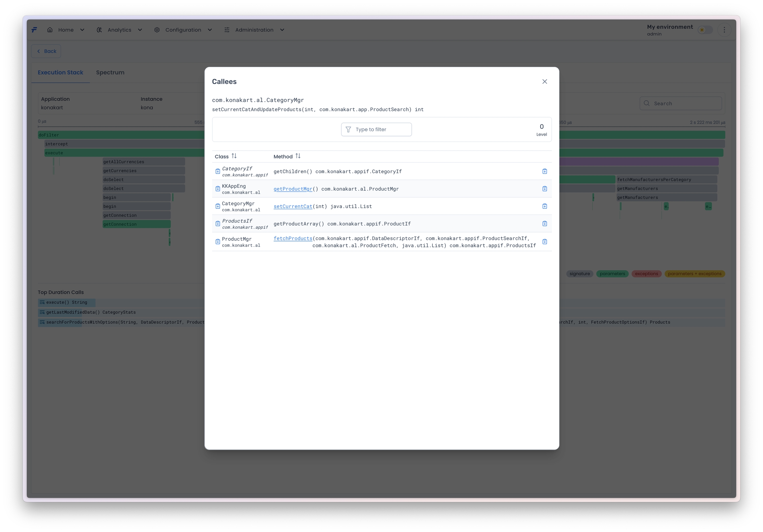Click clipboard icon right of fetchProducts row
The height and width of the screenshot is (532, 763).
tap(544, 242)
